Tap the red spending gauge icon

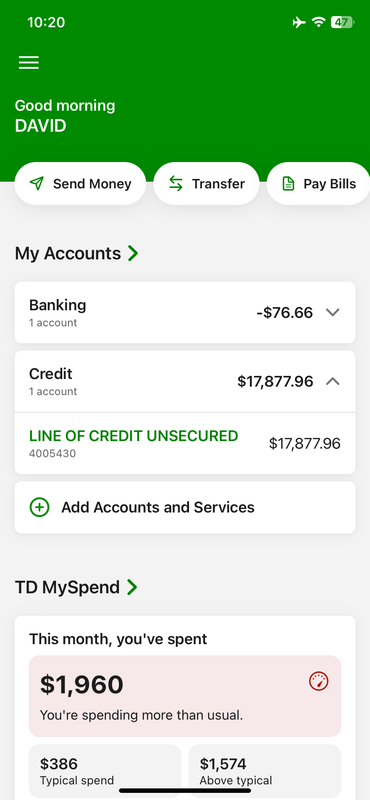pos(318,681)
